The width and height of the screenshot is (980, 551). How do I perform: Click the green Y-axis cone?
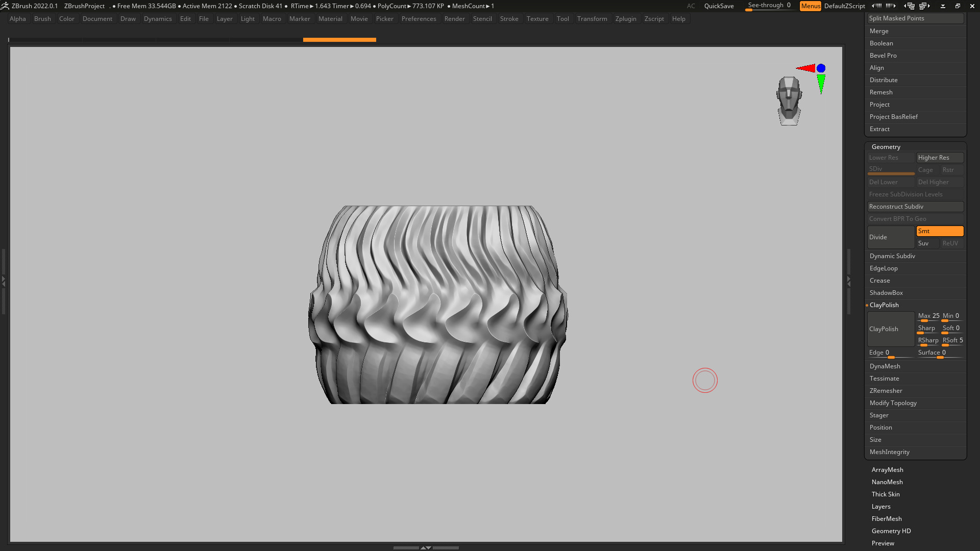point(821,84)
